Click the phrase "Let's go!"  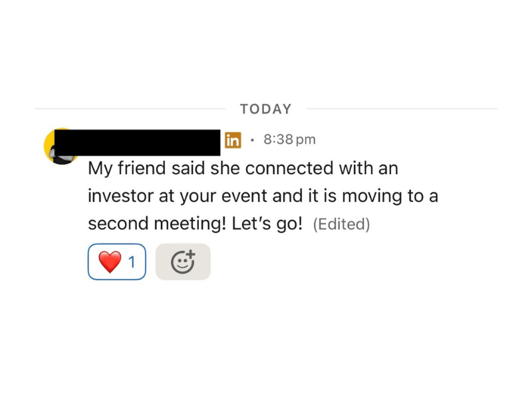267,225
